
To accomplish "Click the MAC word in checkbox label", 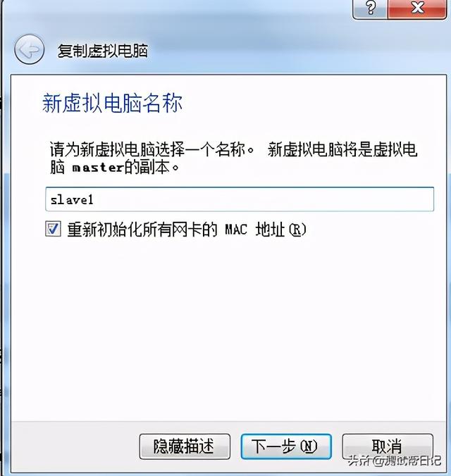I will (x=236, y=230).
